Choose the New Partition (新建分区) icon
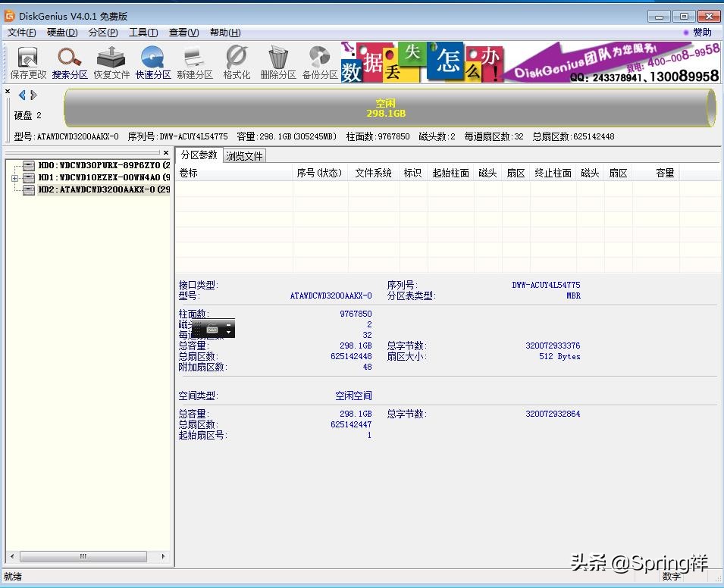The height and width of the screenshot is (588, 724). [x=194, y=63]
